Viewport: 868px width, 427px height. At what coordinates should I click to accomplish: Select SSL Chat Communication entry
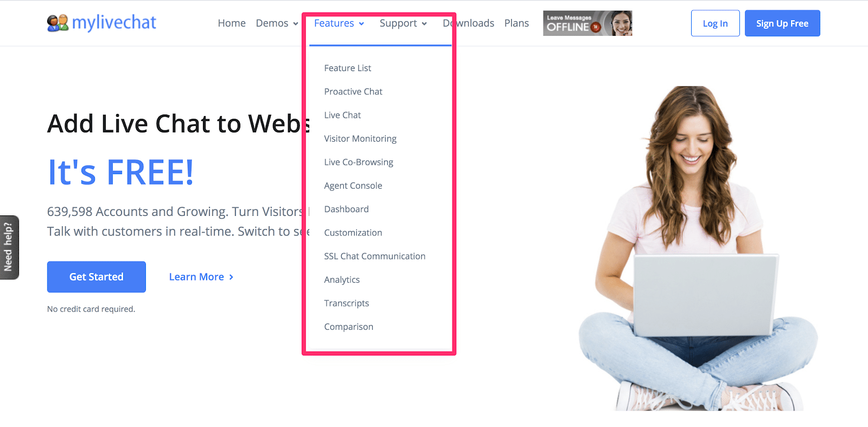click(x=375, y=256)
